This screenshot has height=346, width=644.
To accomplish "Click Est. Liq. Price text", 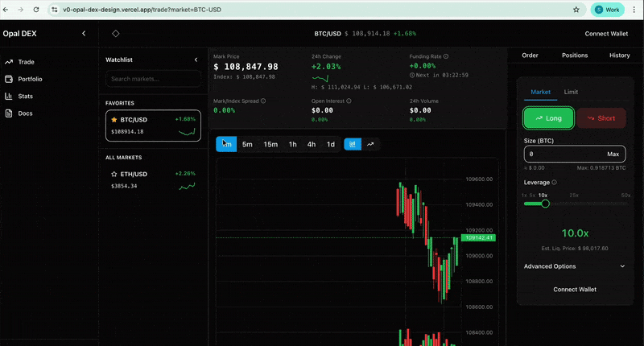I will pyautogui.click(x=575, y=249).
